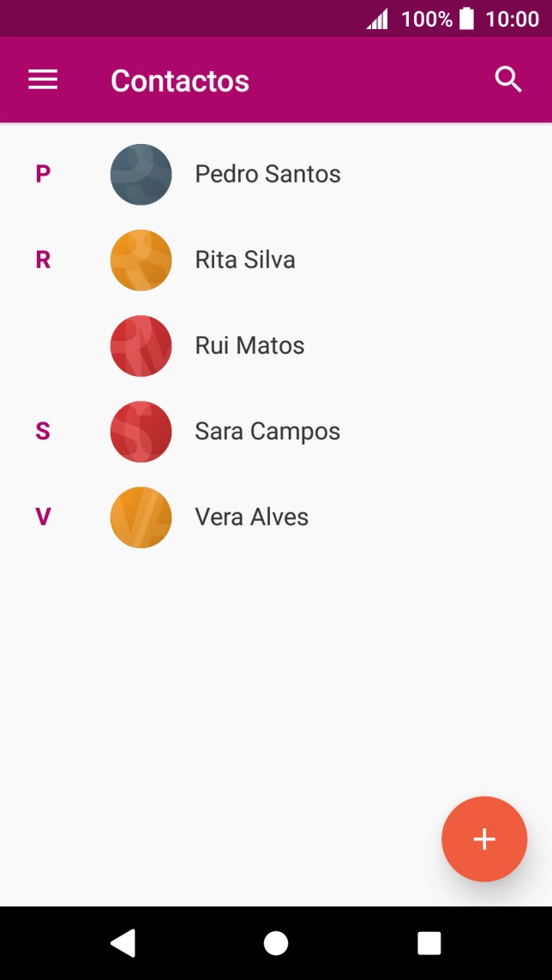Tap Vera Alves's contact avatar
The width and height of the screenshot is (552, 980).
coord(141,517)
